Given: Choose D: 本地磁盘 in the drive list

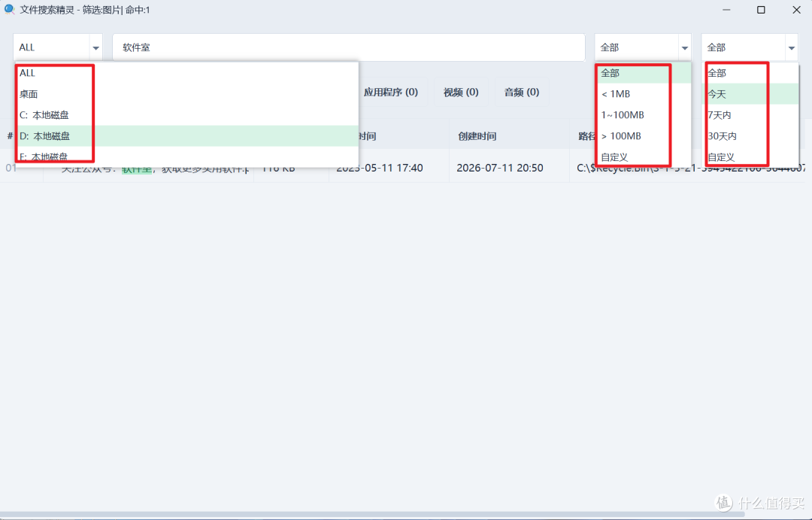Looking at the screenshot, I should (x=186, y=136).
